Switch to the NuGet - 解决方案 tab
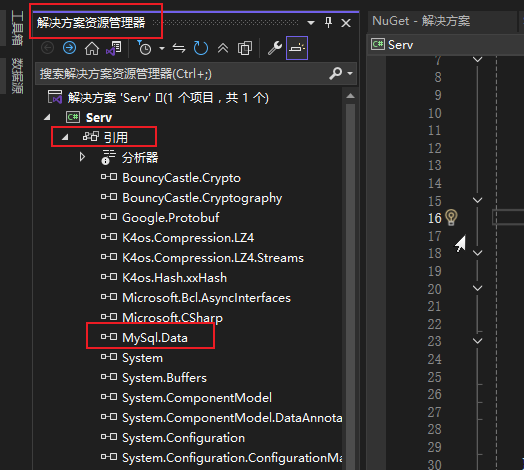The image size is (524, 470). [x=421, y=21]
